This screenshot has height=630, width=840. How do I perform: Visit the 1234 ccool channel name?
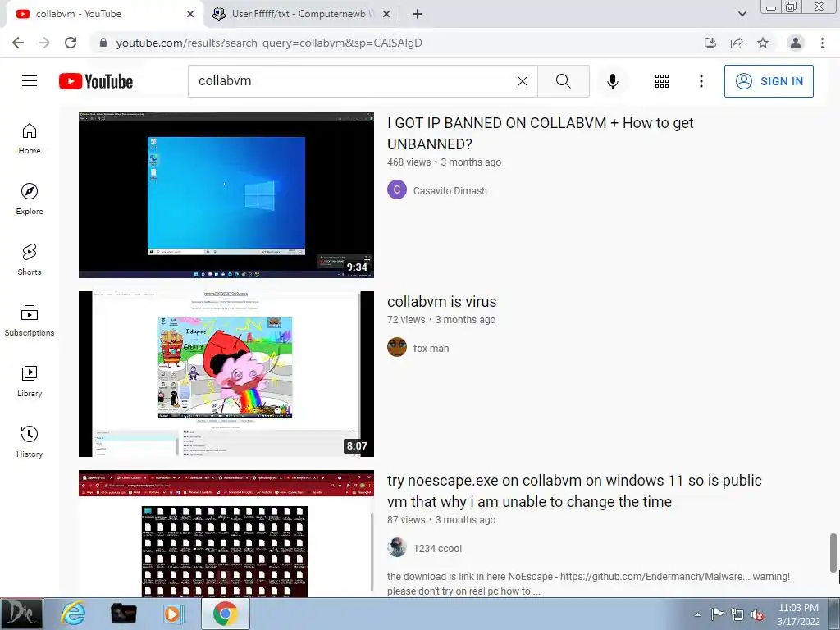click(x=437, y=549)
